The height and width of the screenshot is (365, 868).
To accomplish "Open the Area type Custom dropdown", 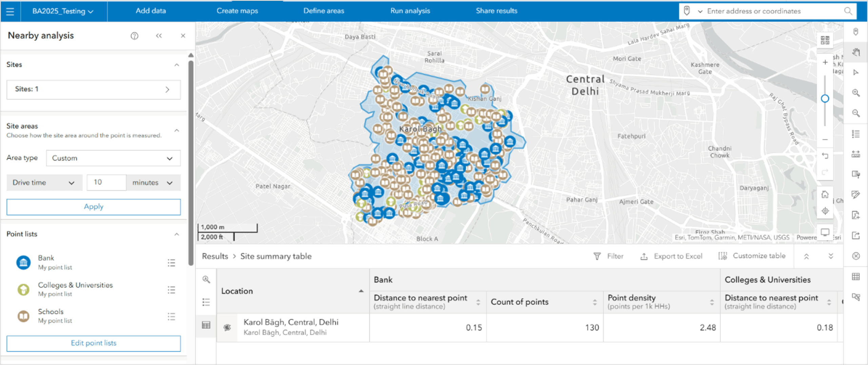I will point(113,158).
